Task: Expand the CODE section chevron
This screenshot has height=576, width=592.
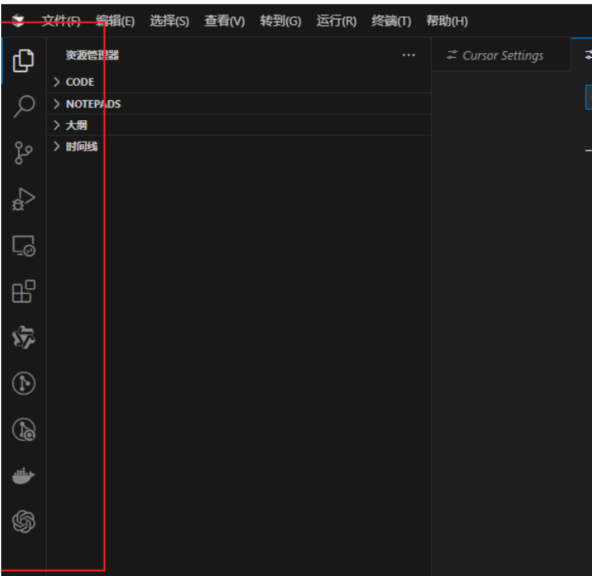Action: pyautogui.click(x=57, y=82)
